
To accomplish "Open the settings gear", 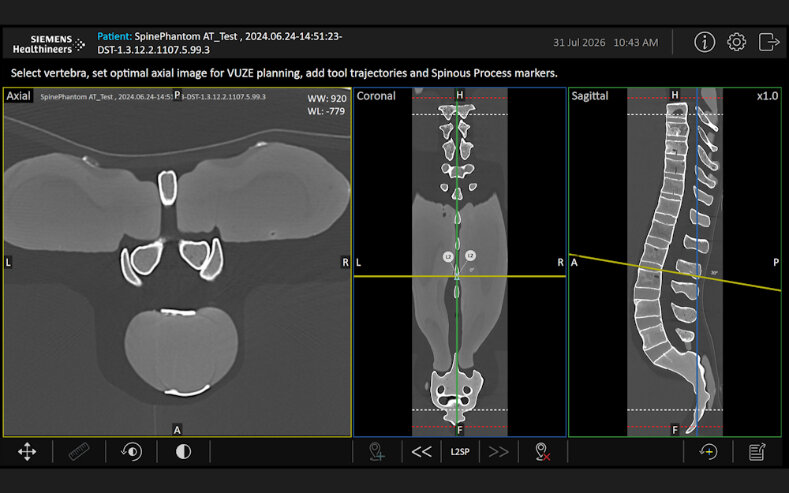I will click(x=736, y=42).
